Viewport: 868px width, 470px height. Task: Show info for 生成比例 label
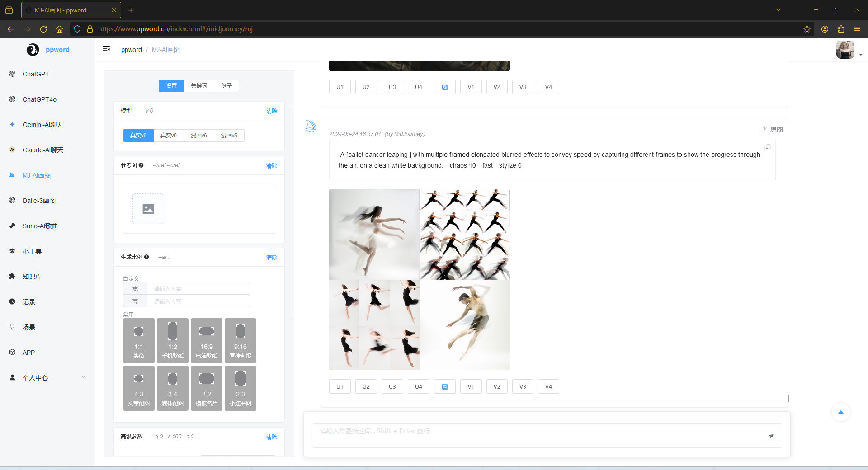(146, 257)
